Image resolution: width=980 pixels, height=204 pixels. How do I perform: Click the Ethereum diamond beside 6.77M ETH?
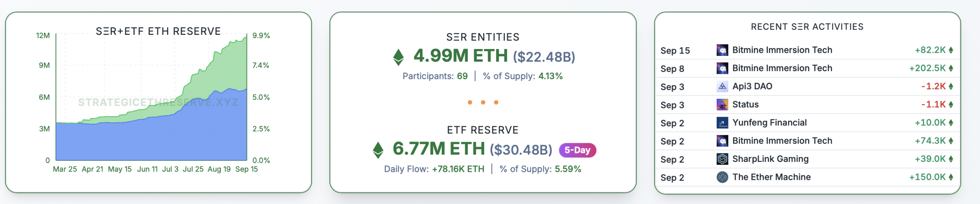(x=378, y=150)
